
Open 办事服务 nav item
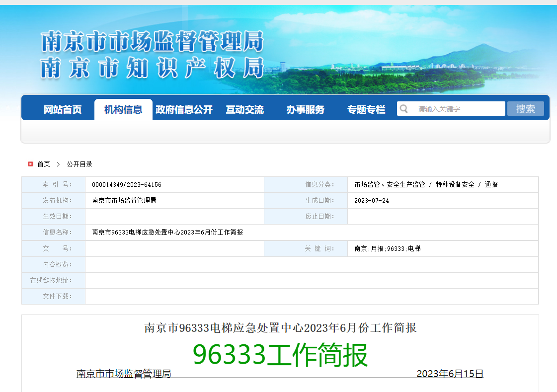(306, 110)
